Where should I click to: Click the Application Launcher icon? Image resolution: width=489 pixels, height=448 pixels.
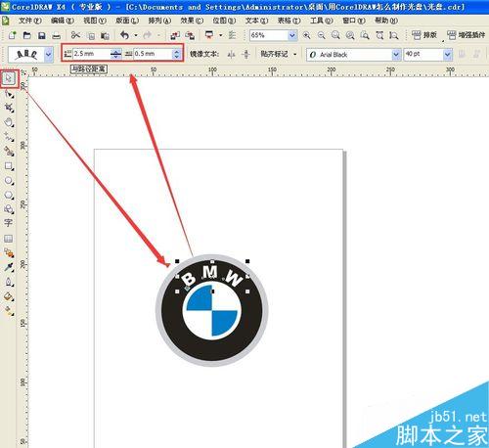point(209,35)
